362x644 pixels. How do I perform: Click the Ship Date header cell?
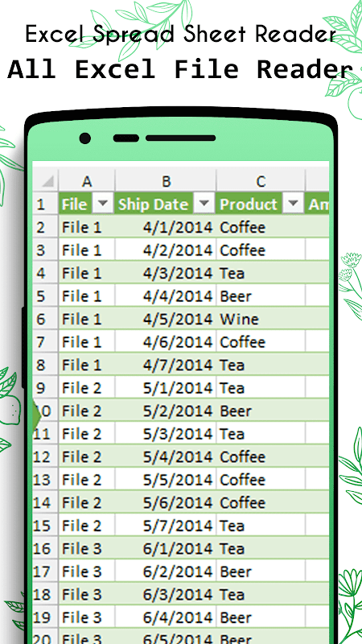tap(166, 204)
